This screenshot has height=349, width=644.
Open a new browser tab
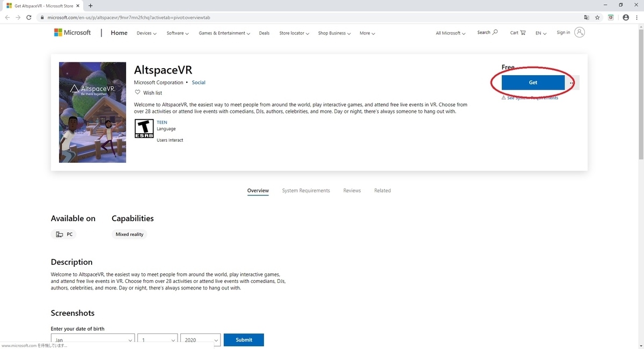[x=90, y=5]
